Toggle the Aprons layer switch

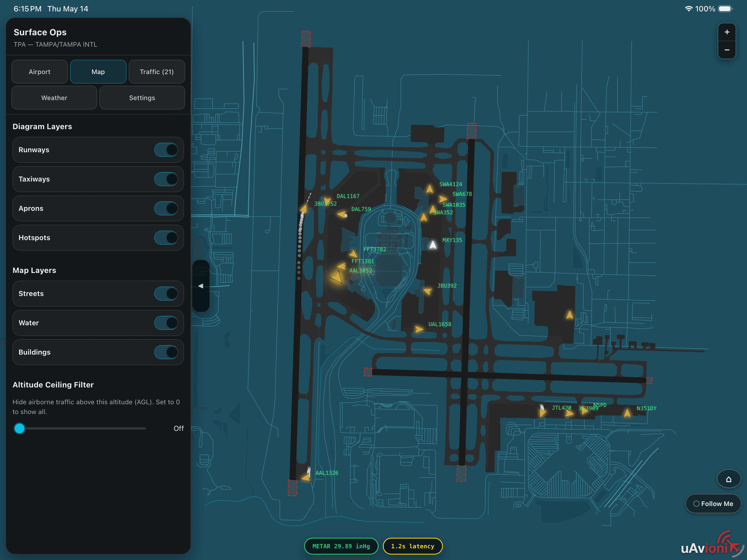click(x=166, y=209)
